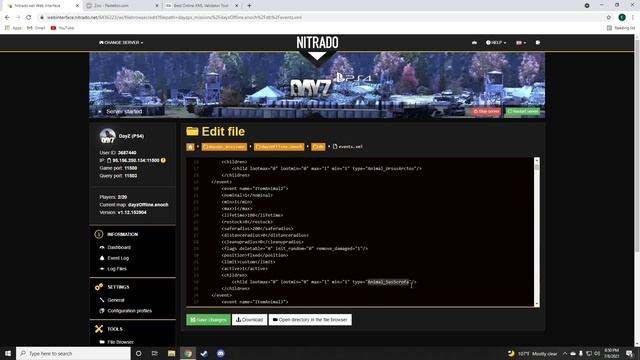Screen dimensions: 640x360
Task: Open Task View on the taskbar
Action: [155, 353]
